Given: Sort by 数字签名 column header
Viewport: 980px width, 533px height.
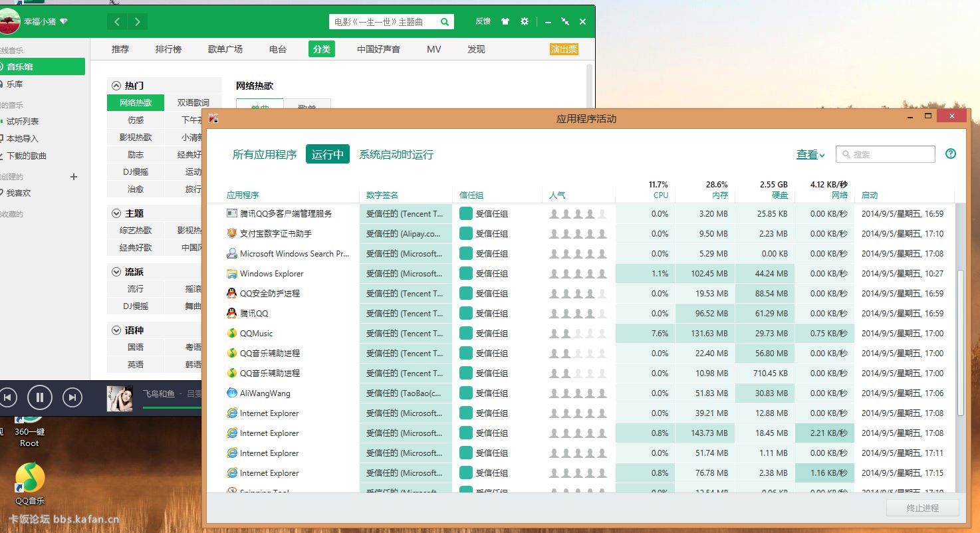Looking at the screenshot, I should [382, 195].
